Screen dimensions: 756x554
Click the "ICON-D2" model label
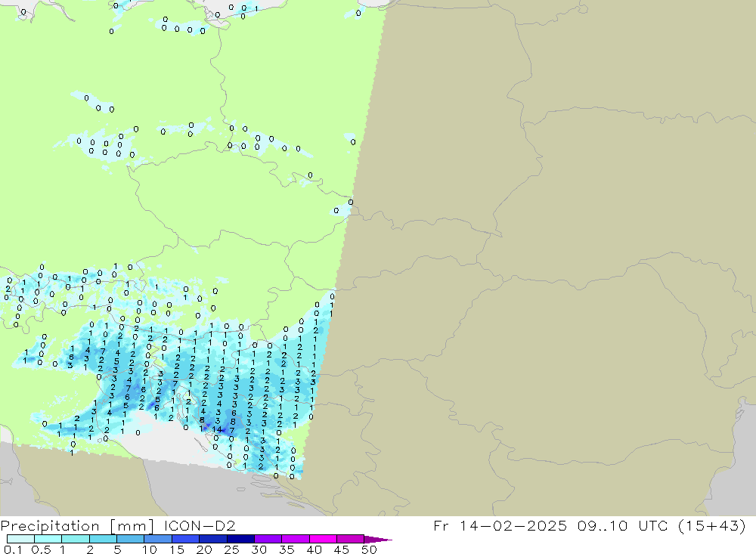point(199,525)
